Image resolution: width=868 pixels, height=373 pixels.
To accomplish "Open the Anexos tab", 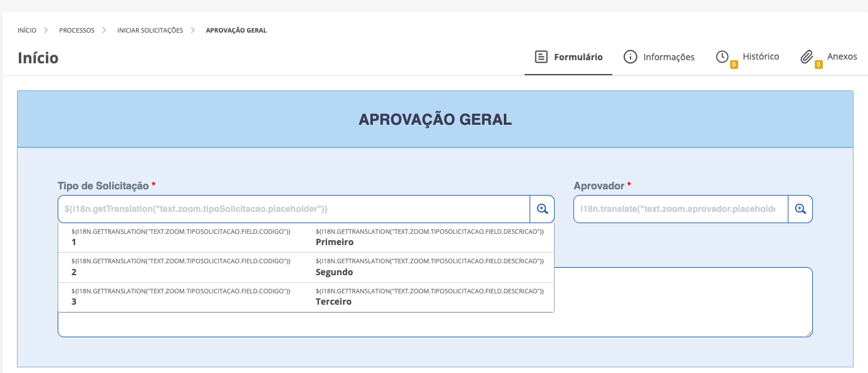I will [x=842, y=57].
